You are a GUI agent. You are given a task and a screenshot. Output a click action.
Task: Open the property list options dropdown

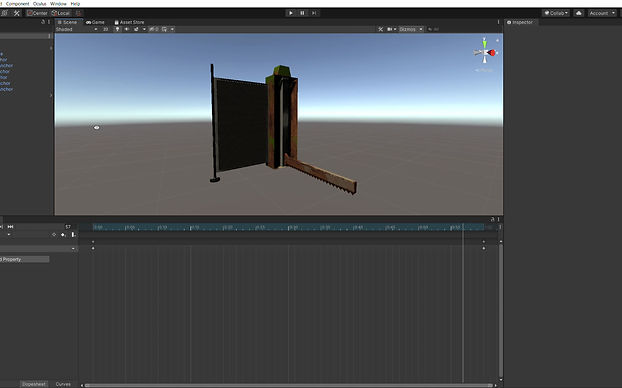(x=73, y=248)
